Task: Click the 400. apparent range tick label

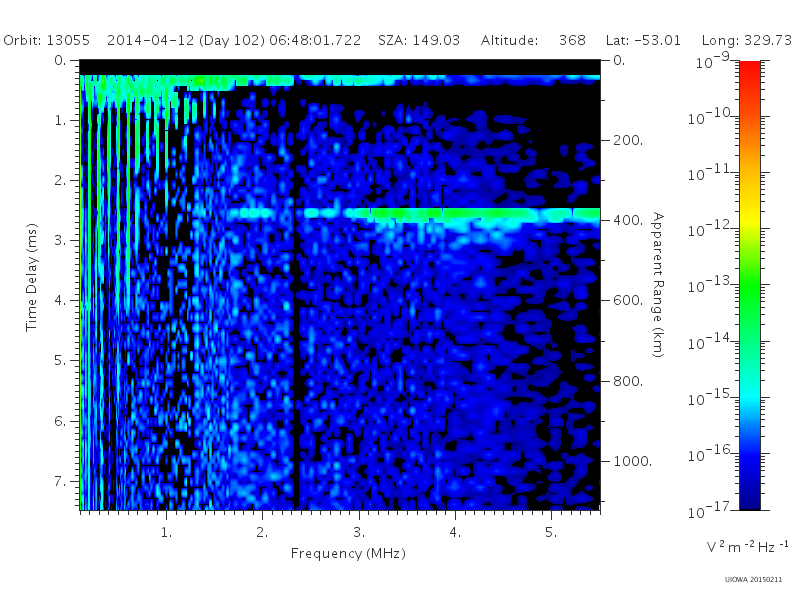Action: pyautogui.click(x=628, y=220)
